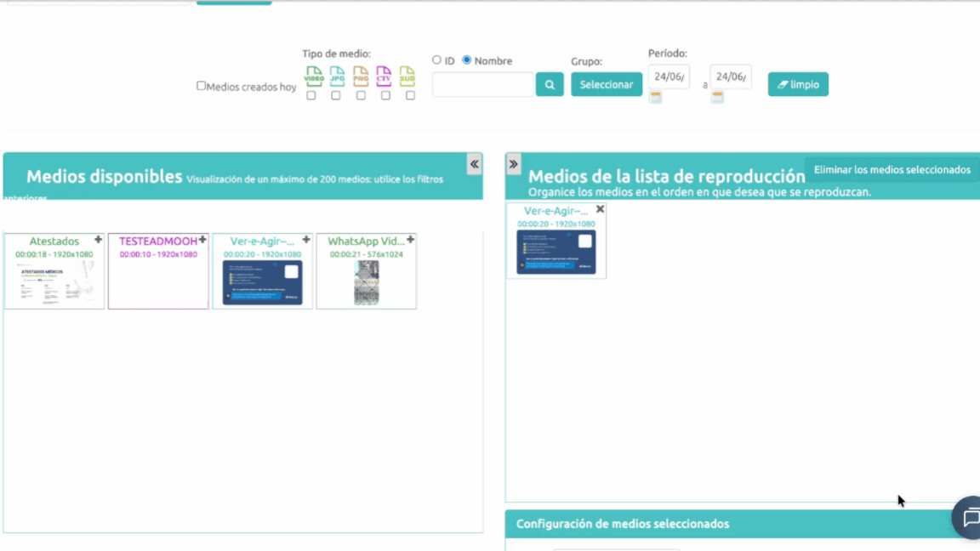Collapse the Medios disponibles panel

click(475, 164)
